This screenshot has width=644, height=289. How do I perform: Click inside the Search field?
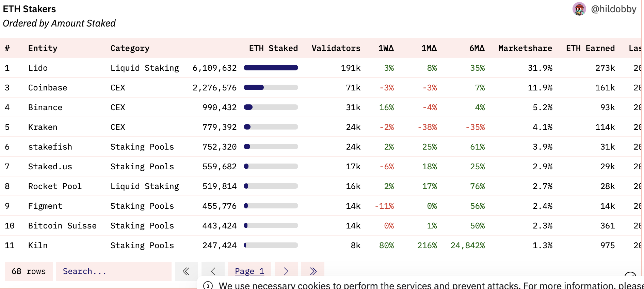click(114, 271)
